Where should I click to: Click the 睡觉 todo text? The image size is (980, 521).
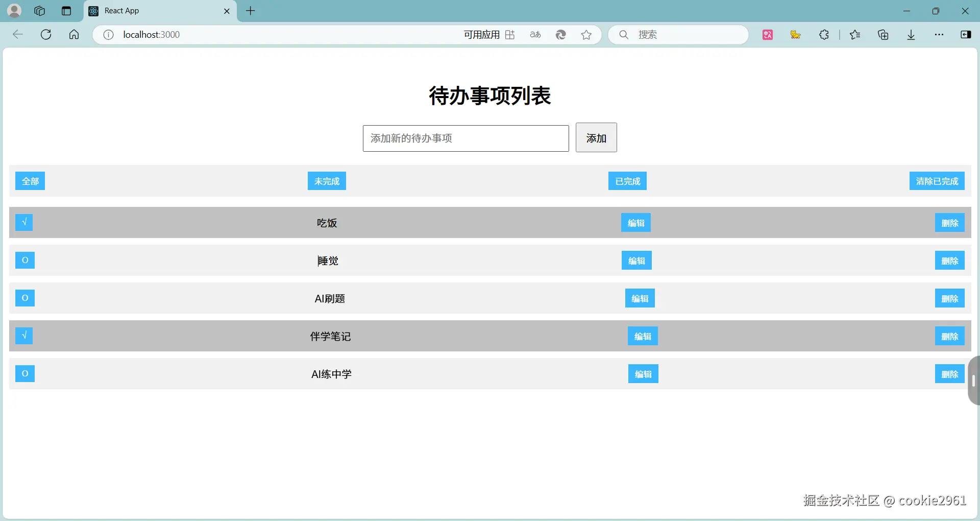click(328, 260)
